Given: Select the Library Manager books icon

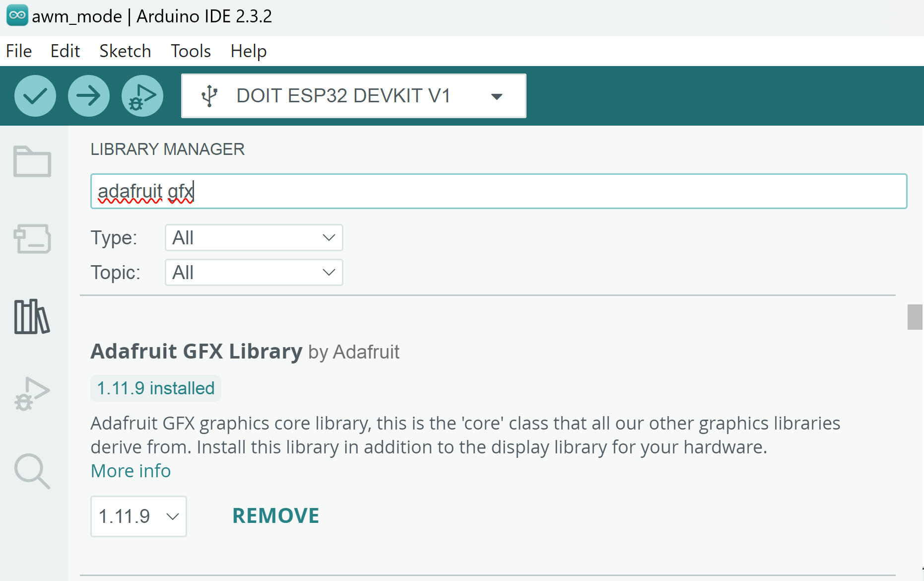Looking at the screenshot, I should [32, 317].
